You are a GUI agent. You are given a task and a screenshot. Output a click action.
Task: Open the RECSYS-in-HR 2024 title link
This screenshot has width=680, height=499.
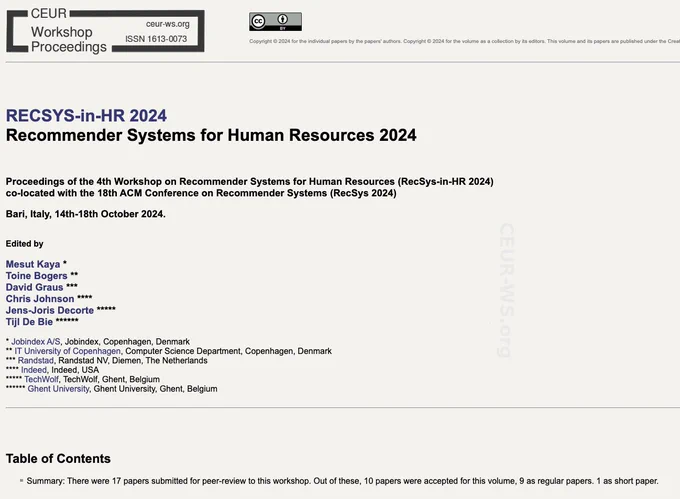pos(86,115)
